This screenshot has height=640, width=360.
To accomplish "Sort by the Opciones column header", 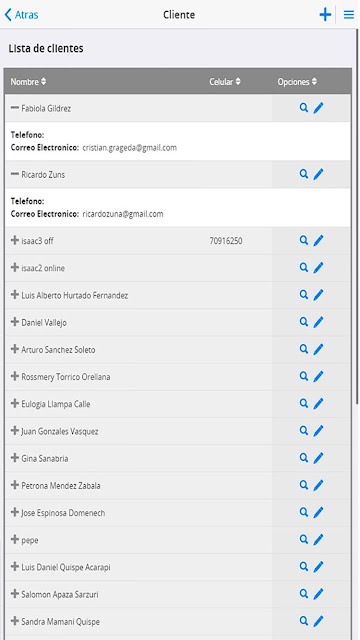I will tap(297, 82).
